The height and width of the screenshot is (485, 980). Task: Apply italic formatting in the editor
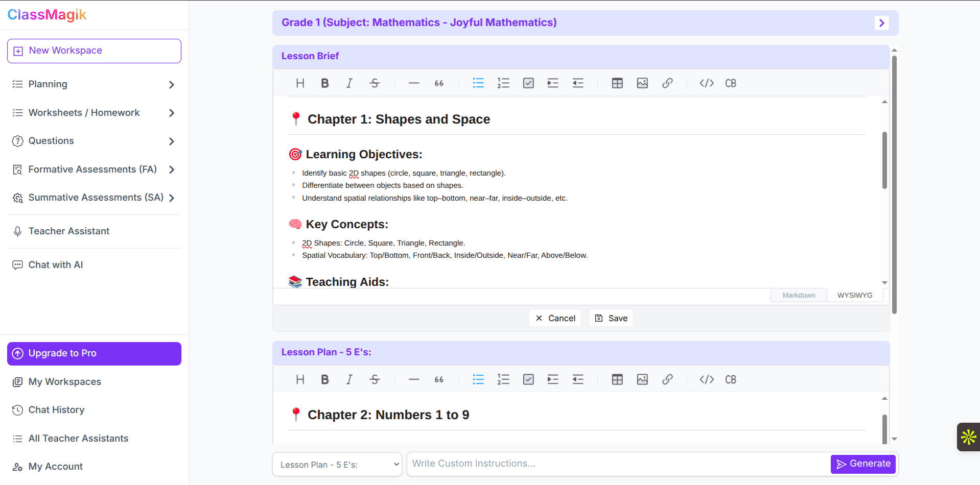click(x=349, y=83)
